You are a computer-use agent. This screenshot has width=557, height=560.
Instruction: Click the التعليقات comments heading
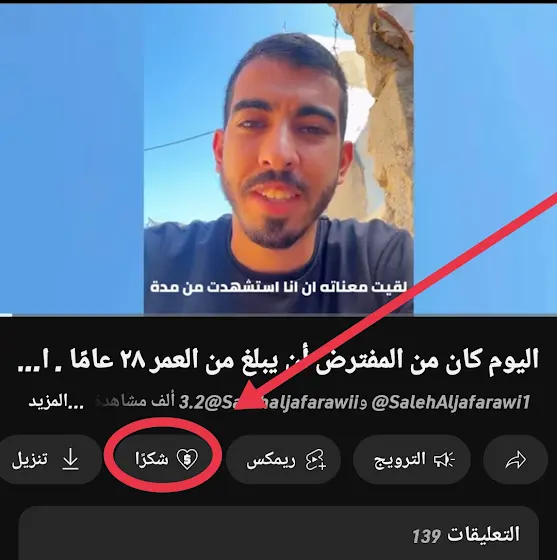pos(483,535)
